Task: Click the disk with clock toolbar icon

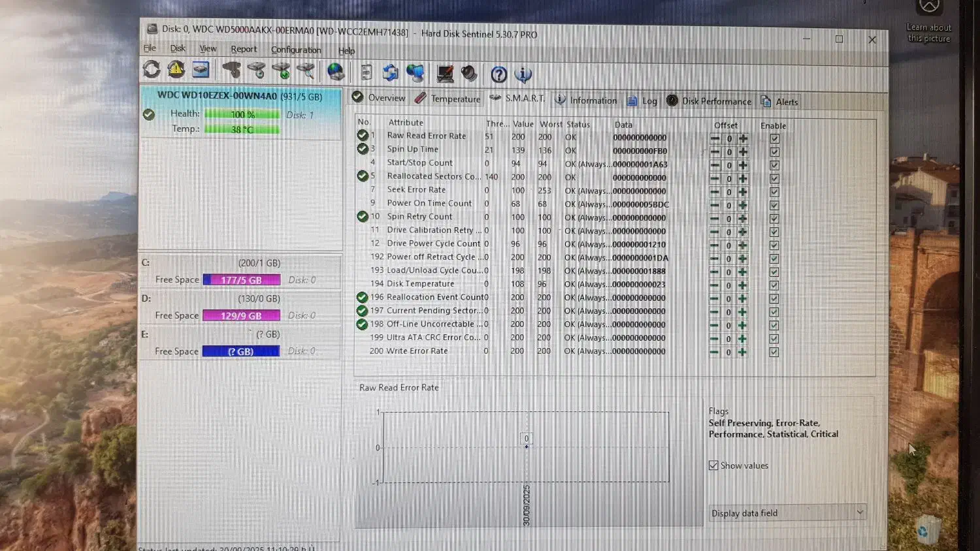Action: (x=256, y=70)
